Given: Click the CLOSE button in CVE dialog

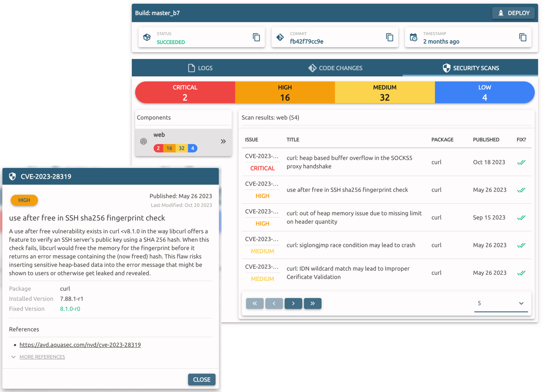Looking at the screenshot, I should [202, 379].
